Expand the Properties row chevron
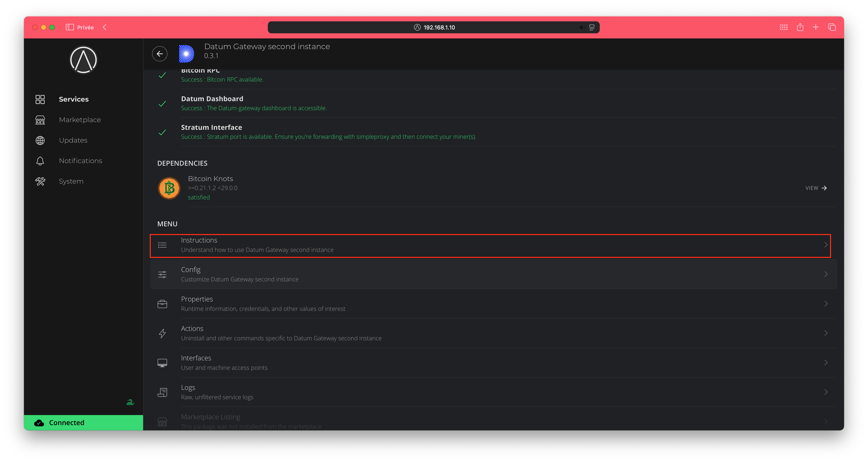The width and height of the screenshot is (868, 462). click(826, 303)
